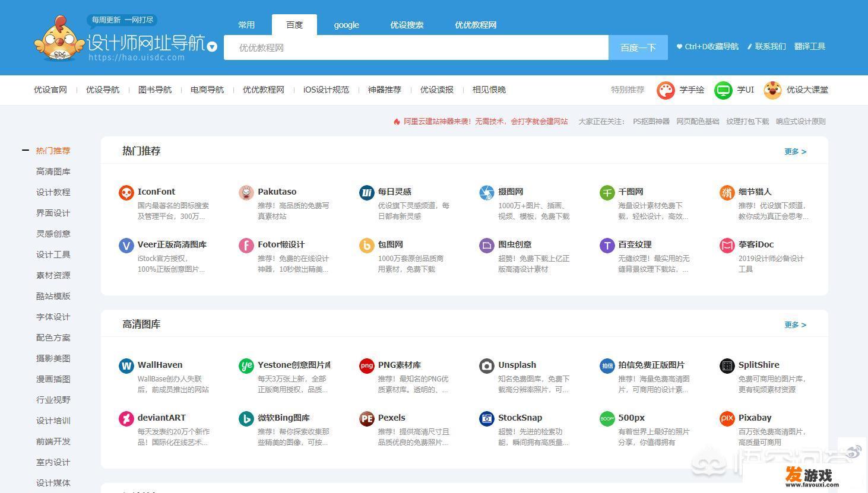Open the Veer正版高清图库 icon
This screenshot has width=868, height=493.
pyautogui.click(x=126, y=246)
